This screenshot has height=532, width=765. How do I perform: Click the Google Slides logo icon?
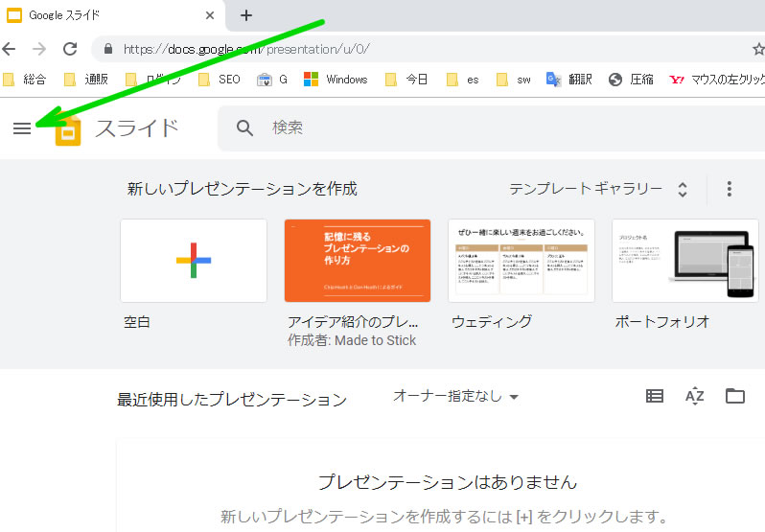67,128
